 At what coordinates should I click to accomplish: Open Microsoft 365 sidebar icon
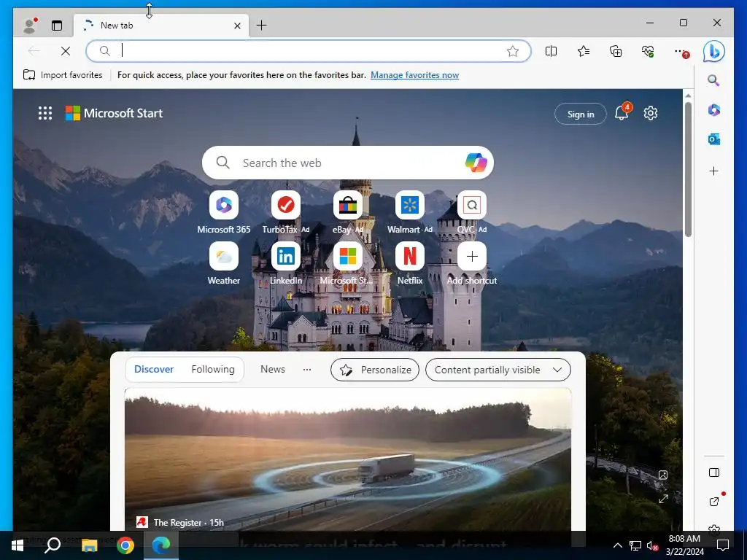[713, 110]
